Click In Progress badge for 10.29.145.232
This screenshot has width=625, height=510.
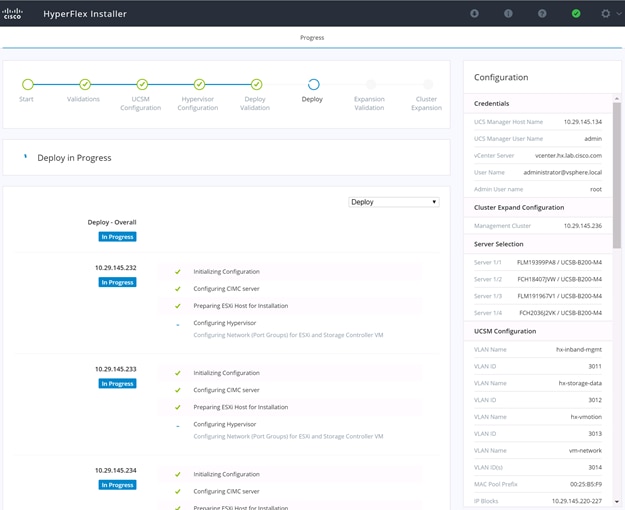tap(117, 282)
